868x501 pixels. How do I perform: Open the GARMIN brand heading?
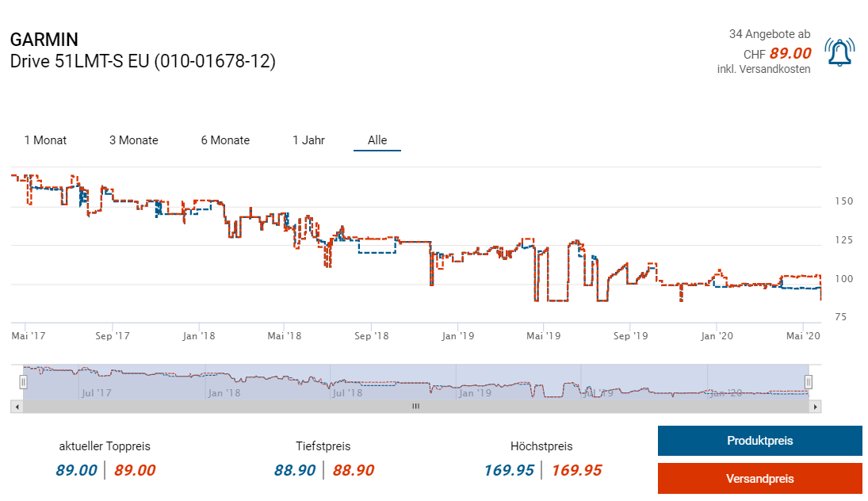tap(44, 40)
